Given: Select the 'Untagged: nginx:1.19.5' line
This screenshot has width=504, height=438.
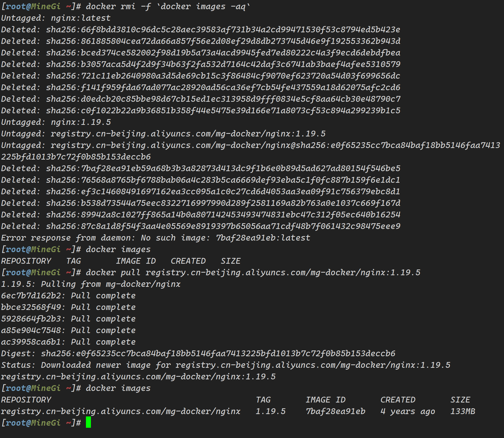Looking at the screenshot, I should tap(56, 122).
